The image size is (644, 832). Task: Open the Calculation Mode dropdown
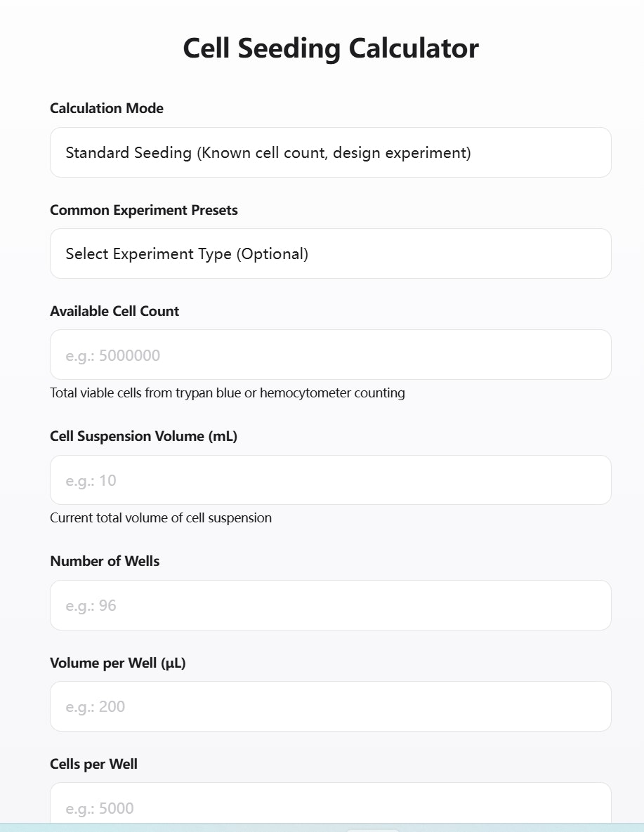point(330,152)
